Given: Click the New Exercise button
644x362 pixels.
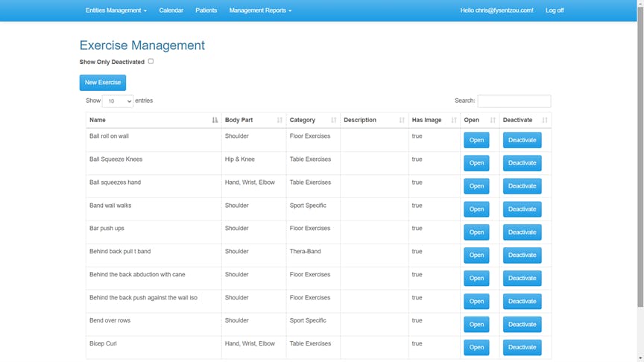Looking at the screenshot, I should 103,83.
